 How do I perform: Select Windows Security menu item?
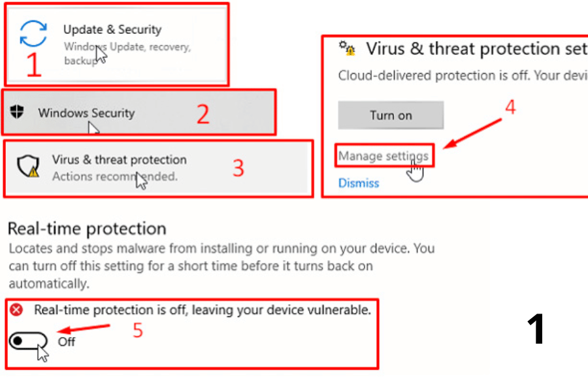pyautogui.click(x=86, y=113)
